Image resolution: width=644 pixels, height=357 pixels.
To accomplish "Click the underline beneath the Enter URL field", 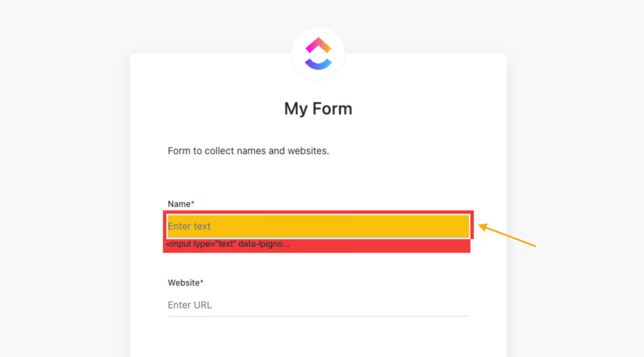I will (x=318, y=316).
